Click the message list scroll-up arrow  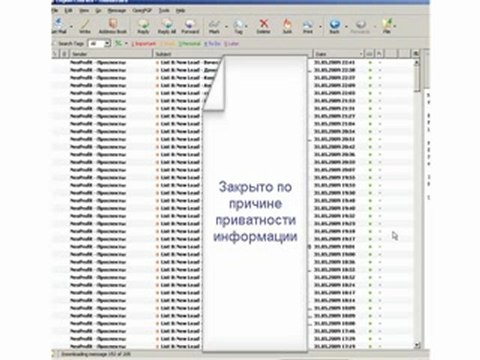[x=417, y=62]
